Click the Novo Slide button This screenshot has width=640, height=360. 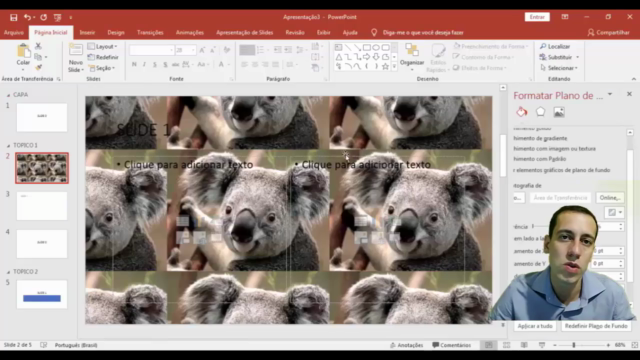(x=76, y=58)
